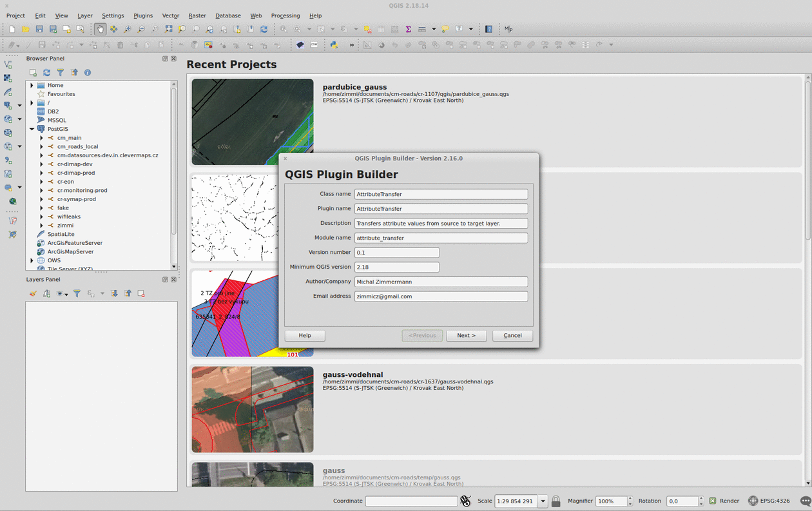Expand the cm_main PostGIS connection
Viewport: 812px width, 511px height.
(41, 137)
